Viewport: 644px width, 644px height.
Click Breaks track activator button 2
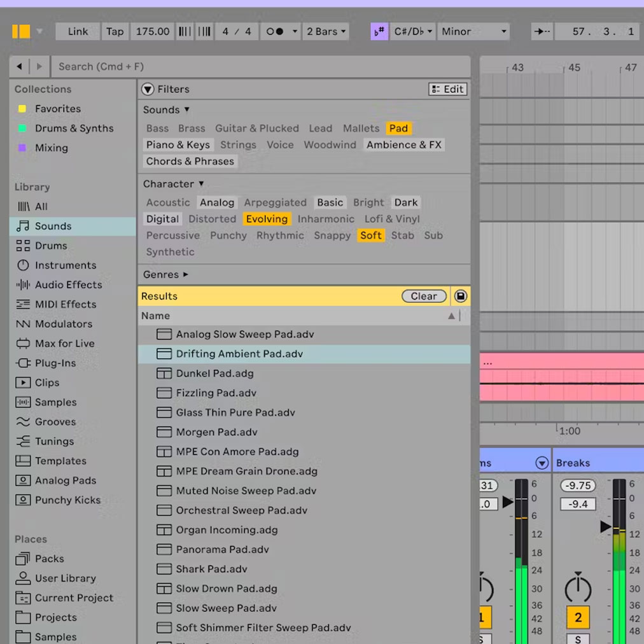click(578, 617)
